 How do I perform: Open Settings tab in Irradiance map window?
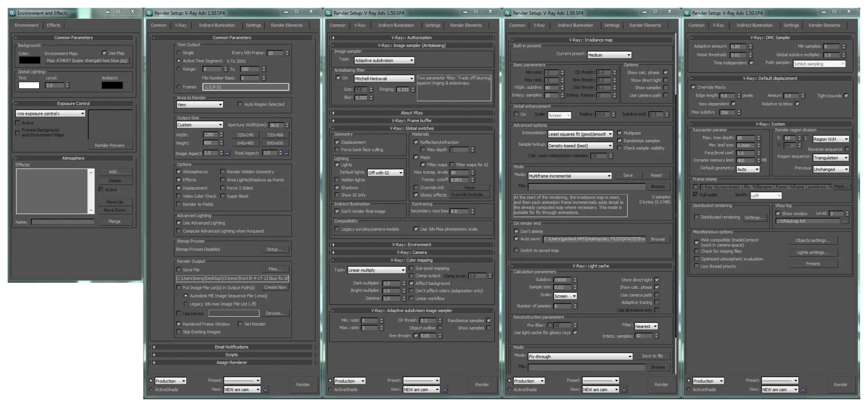(612, 25)
